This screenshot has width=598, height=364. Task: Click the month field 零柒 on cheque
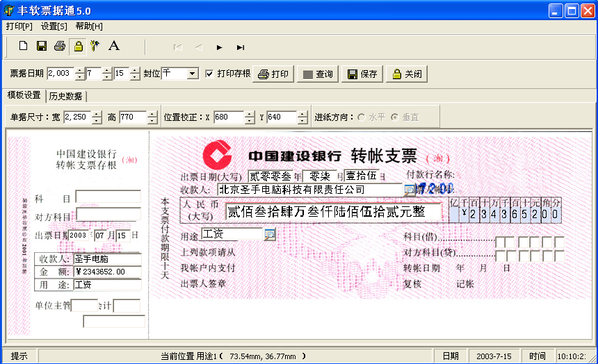coord(320,176)
